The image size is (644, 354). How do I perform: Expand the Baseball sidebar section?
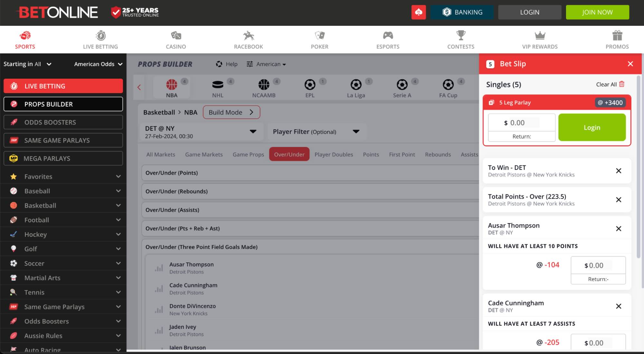(63, 191)
